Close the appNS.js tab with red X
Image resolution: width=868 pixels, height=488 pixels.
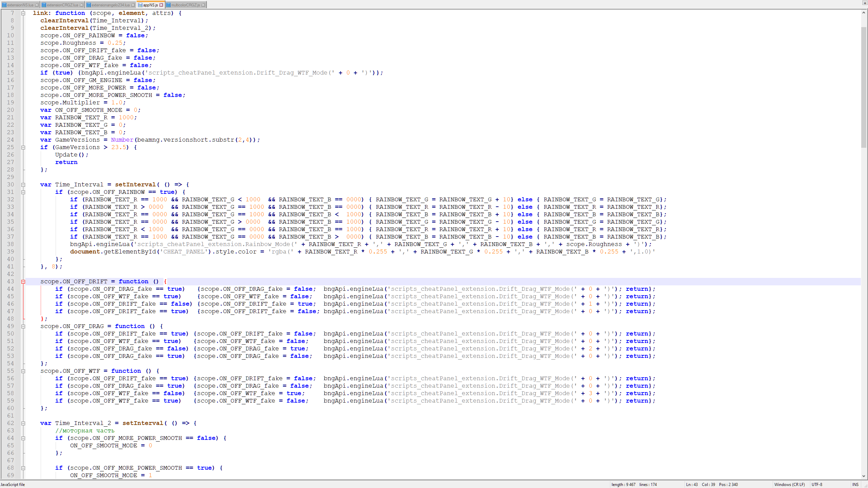click(161, 5)
